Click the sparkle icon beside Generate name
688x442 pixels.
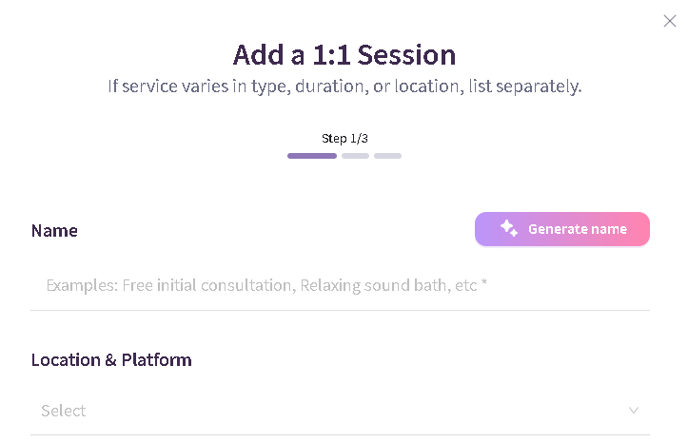coord(509,229)
